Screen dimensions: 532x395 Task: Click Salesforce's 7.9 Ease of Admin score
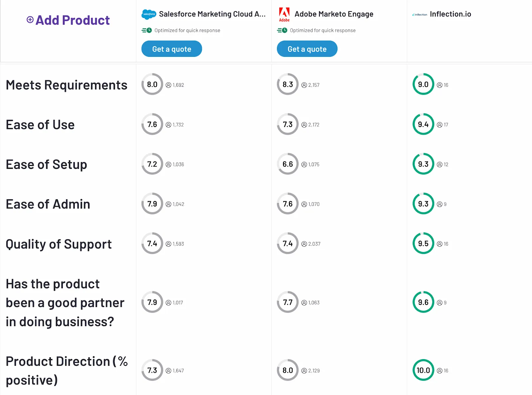(152, 204)
